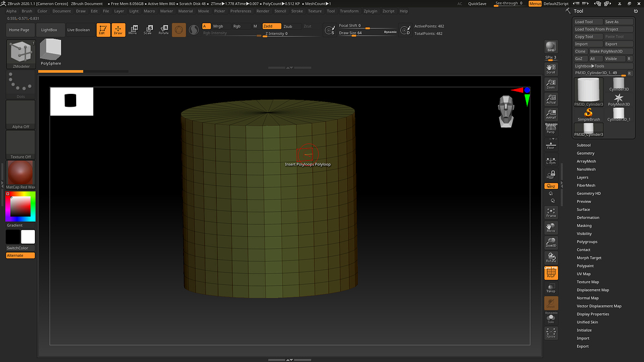Click the Xpose icon
This screenshot has width=644, height=362.
[x=551, y=333]
